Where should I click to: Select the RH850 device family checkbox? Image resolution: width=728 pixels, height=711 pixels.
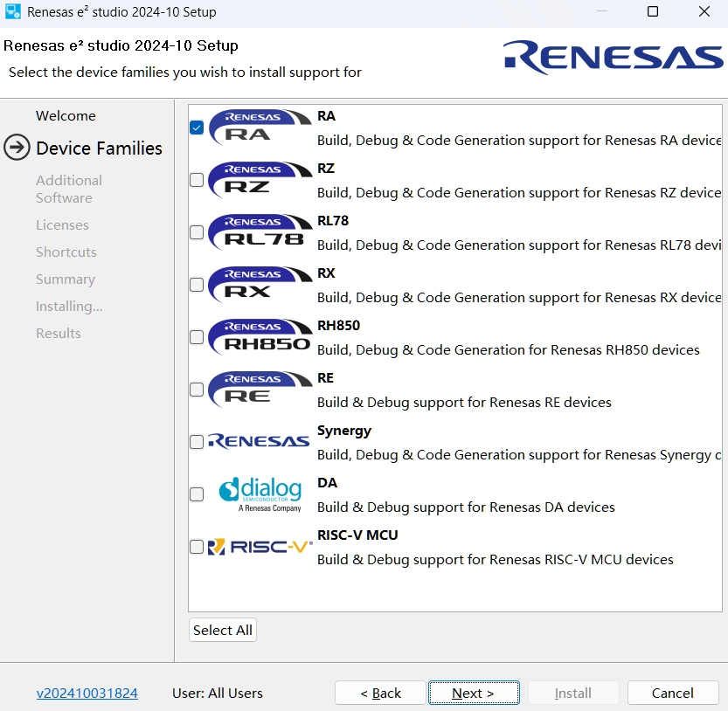(x=197, y=337)
